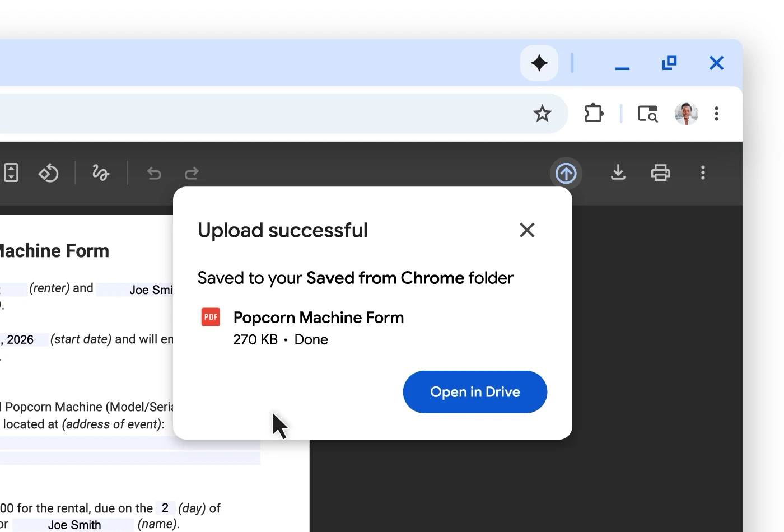Open the profile avatar menu

[x=686, y=114]
